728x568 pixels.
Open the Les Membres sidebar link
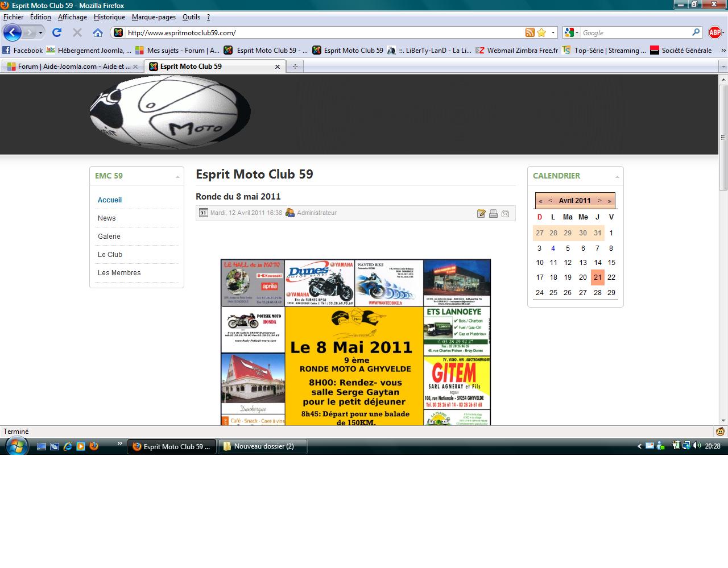[x=119, y=273]
